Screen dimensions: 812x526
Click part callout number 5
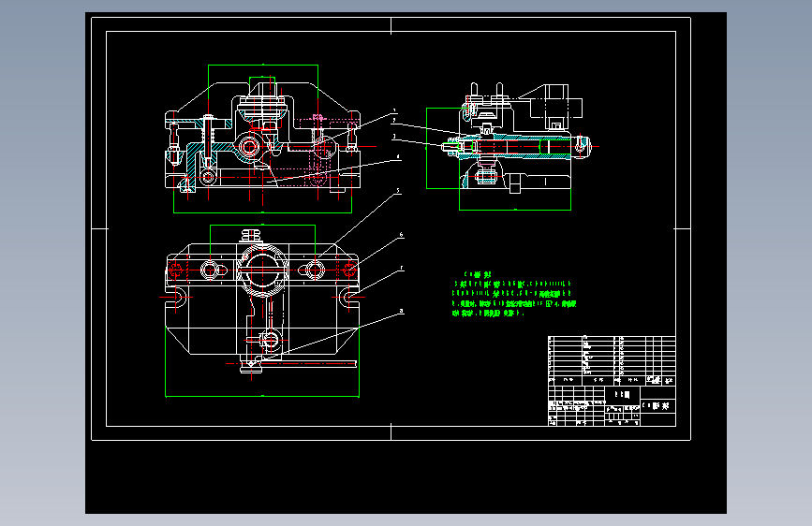[x=398, y=191]
